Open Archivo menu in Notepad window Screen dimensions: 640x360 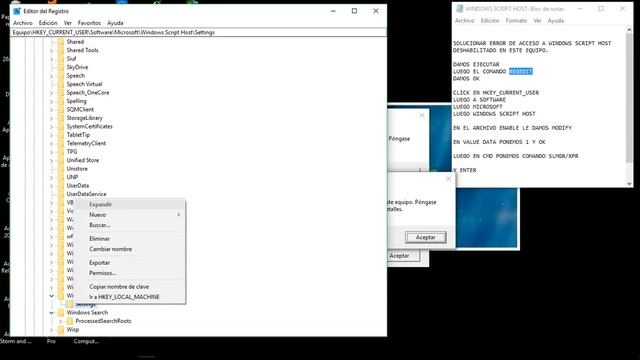[464, 21]
